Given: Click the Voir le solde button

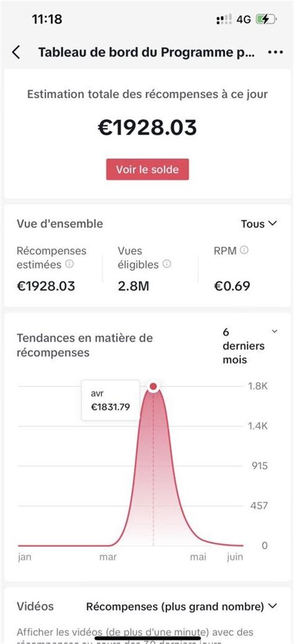Looking at the screenshot, I should pyautogui.click(x=147, y=169).
